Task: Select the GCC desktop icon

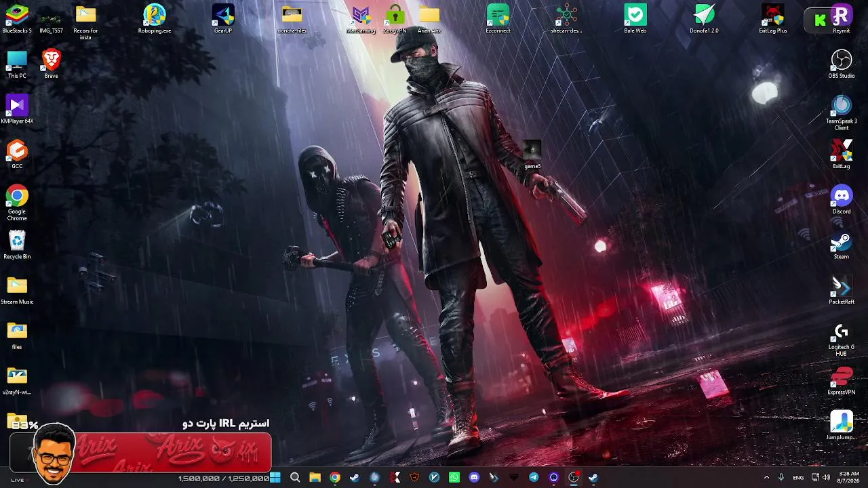Action: 17,155
